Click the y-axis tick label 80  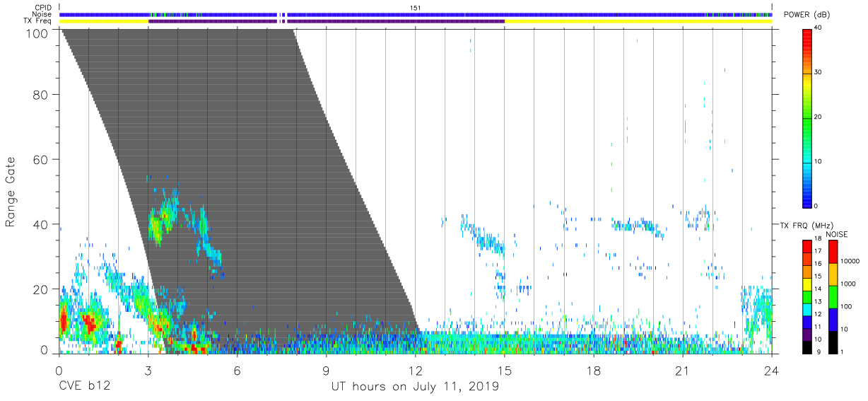[x=40, y=95]
